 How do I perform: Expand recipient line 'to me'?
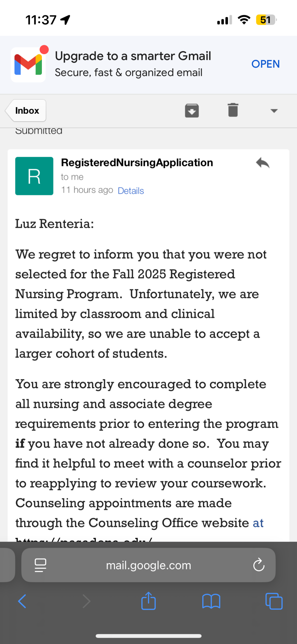(72, 177)
